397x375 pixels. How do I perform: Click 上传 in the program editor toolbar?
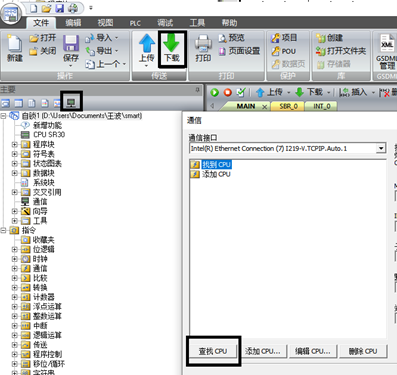click(x=270, y=92)
